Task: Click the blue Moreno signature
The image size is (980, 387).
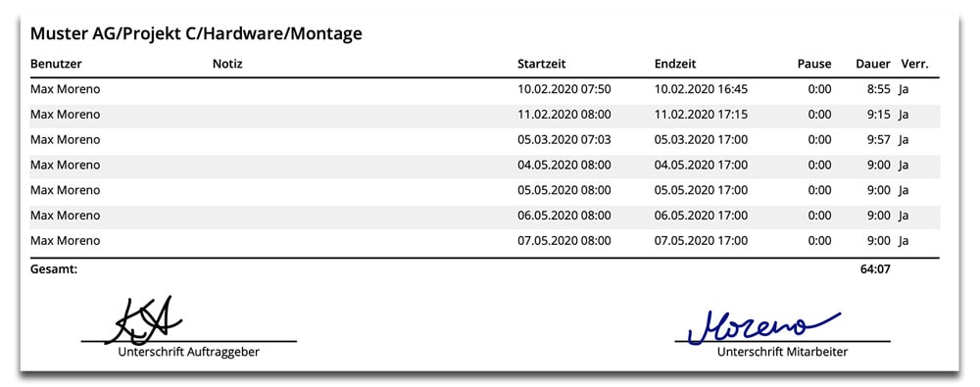Action: (x=763, y=326)
